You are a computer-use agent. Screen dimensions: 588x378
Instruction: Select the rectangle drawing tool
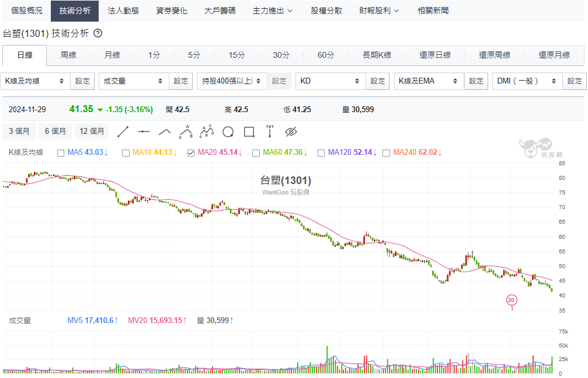249,131
